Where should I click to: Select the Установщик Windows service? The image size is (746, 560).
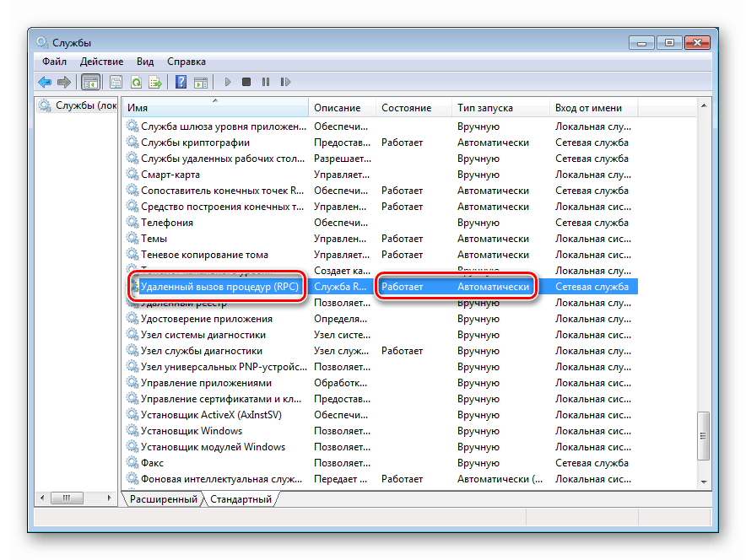coord(381,431)
